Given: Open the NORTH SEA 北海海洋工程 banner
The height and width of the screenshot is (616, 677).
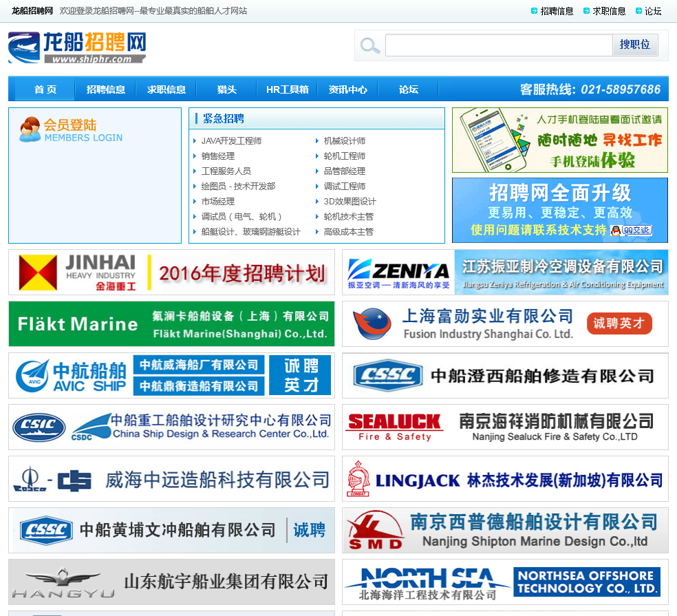Looking at the screenshot, I should 505,582.
